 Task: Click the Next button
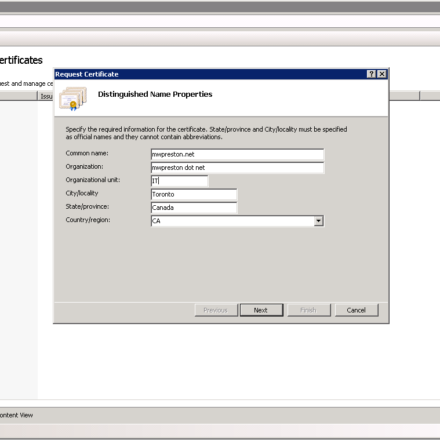click(x=261, y=310)
